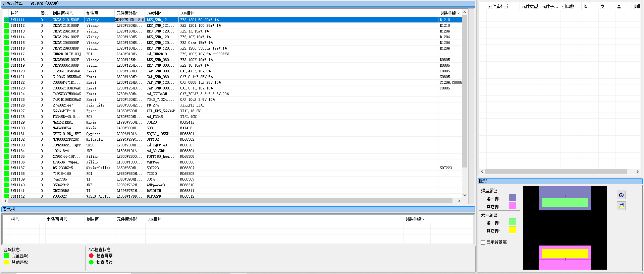Click the measure ruler icon in 图形 panel

coord(621,206)
